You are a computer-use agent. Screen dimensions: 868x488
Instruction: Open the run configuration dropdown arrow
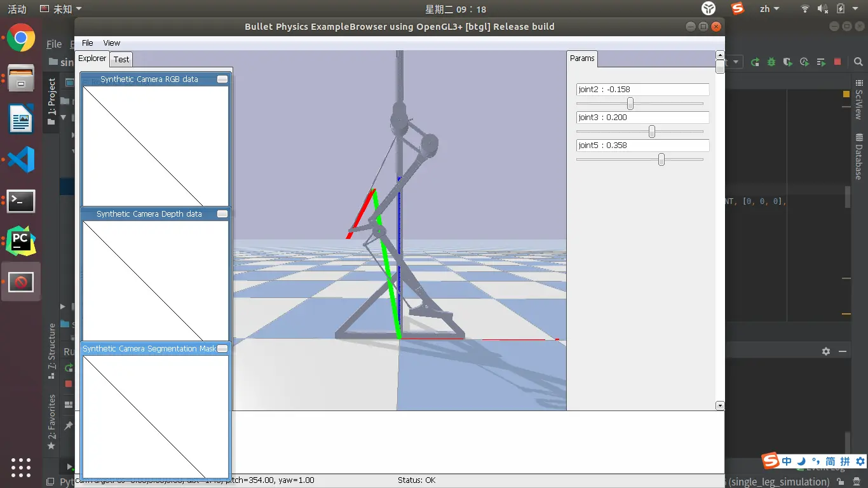click(736, 62)
